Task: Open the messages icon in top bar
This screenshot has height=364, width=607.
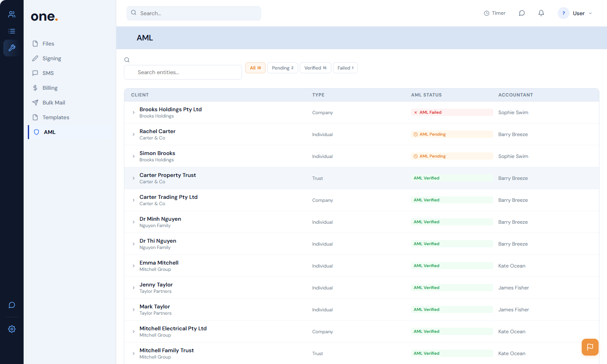Action: tap(522, 13)
